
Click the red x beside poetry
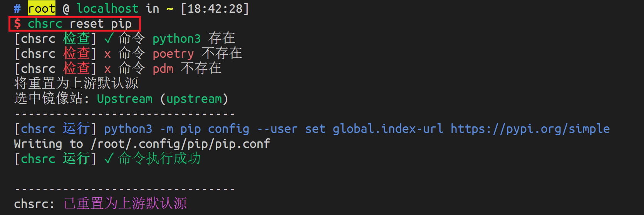pyautogui.click(x=107, y=54)
